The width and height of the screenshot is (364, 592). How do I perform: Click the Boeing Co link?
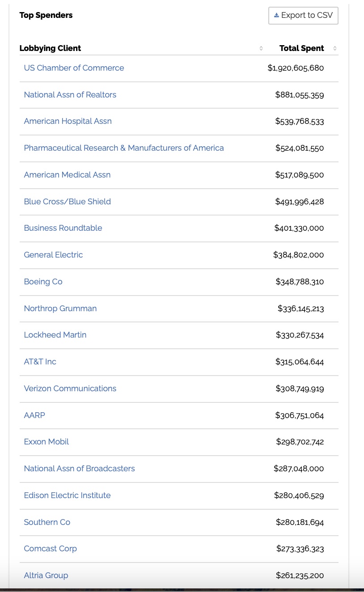pos(43,282)
